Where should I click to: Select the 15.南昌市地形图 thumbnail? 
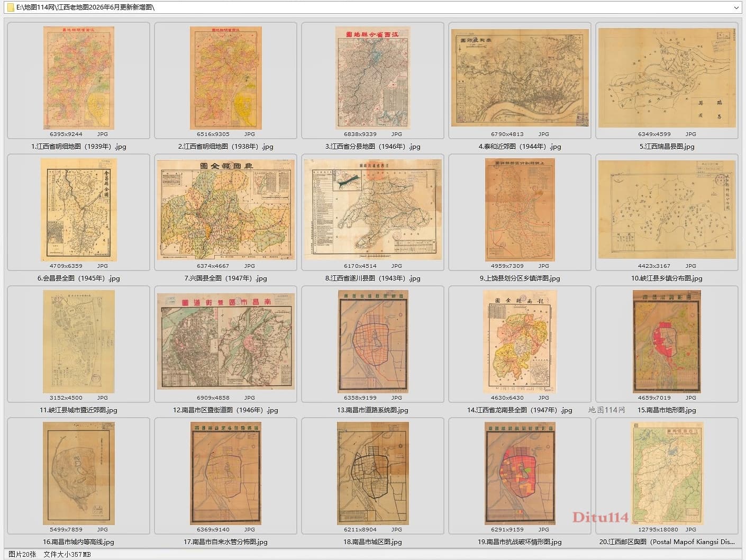pos(667,342)
